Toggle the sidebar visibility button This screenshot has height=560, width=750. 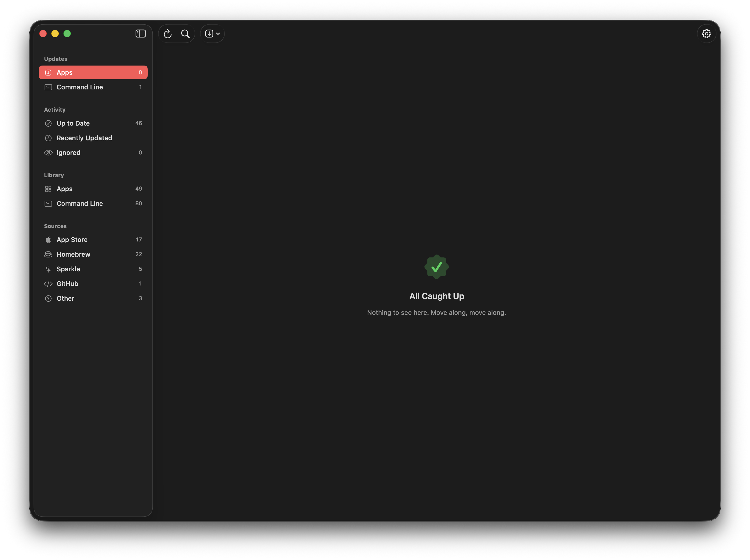(x=140, y=34)
